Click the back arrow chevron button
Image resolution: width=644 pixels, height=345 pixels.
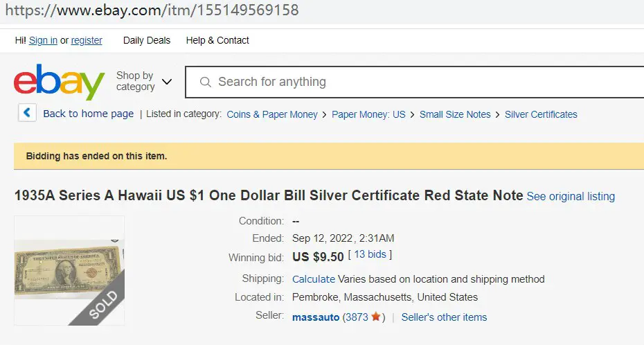pos(27,112)
